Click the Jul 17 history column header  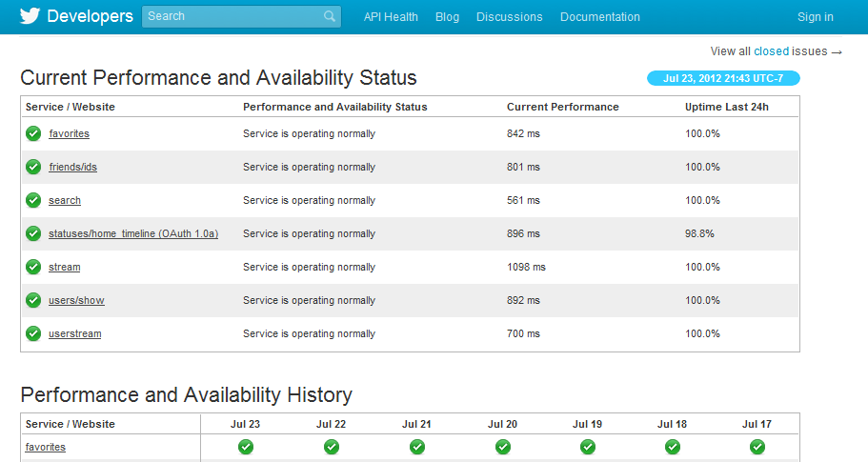(x=757, y=424)
